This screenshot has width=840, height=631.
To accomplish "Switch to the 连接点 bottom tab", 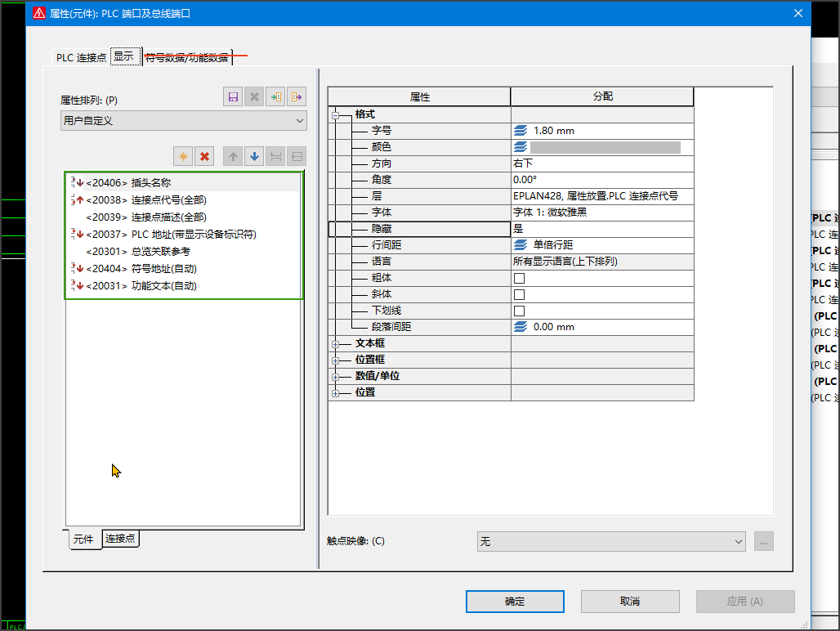I will click(120, 539).
